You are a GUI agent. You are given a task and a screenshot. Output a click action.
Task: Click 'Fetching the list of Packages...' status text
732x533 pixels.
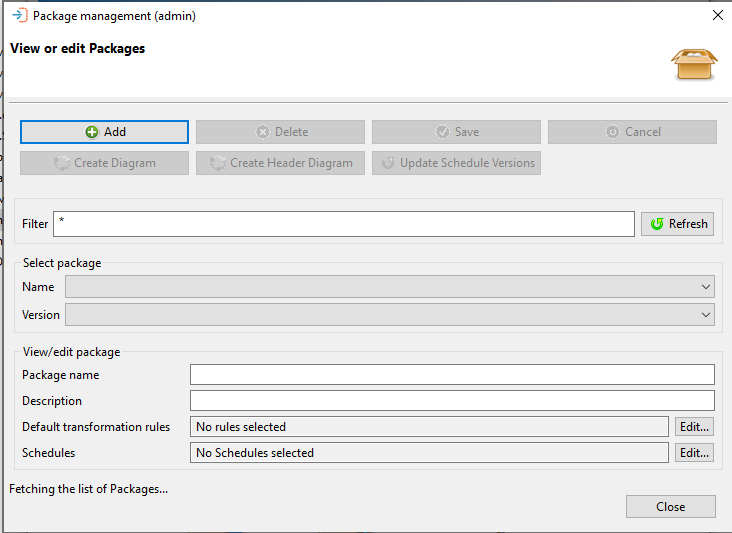tap(88, 489)
